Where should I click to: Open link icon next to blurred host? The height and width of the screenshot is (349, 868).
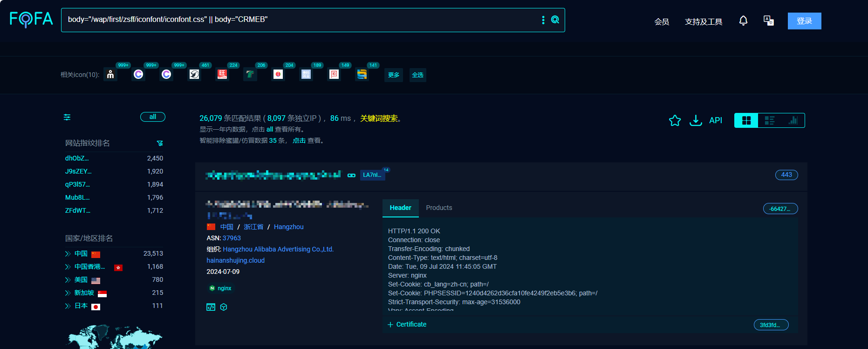click(351, 175)
